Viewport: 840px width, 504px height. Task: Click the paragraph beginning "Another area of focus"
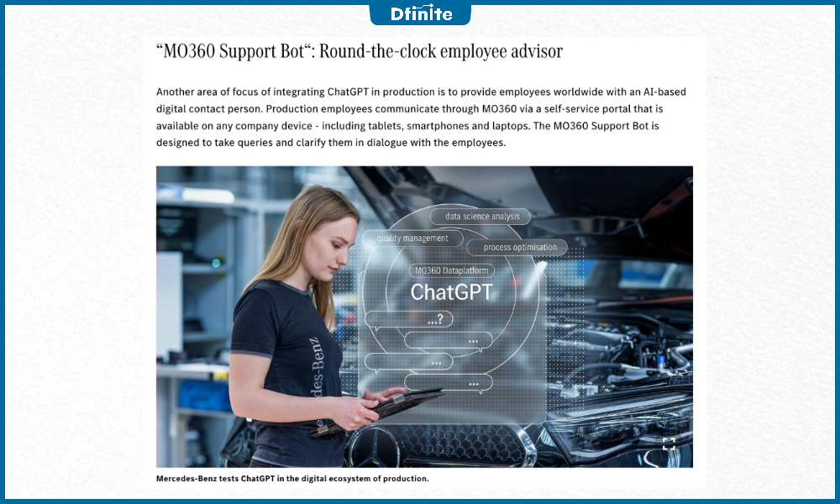(x=421, y=118)
